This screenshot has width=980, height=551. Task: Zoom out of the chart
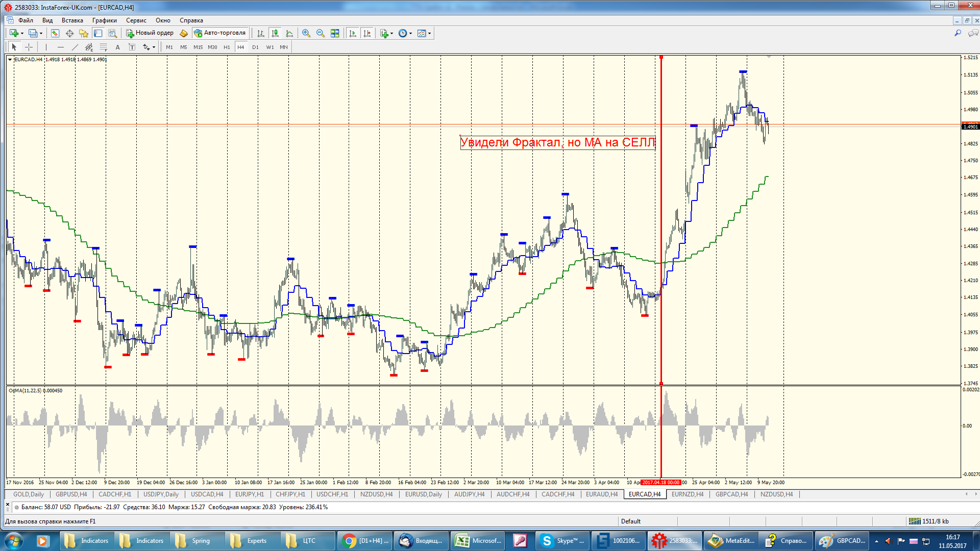coord(321,33)
